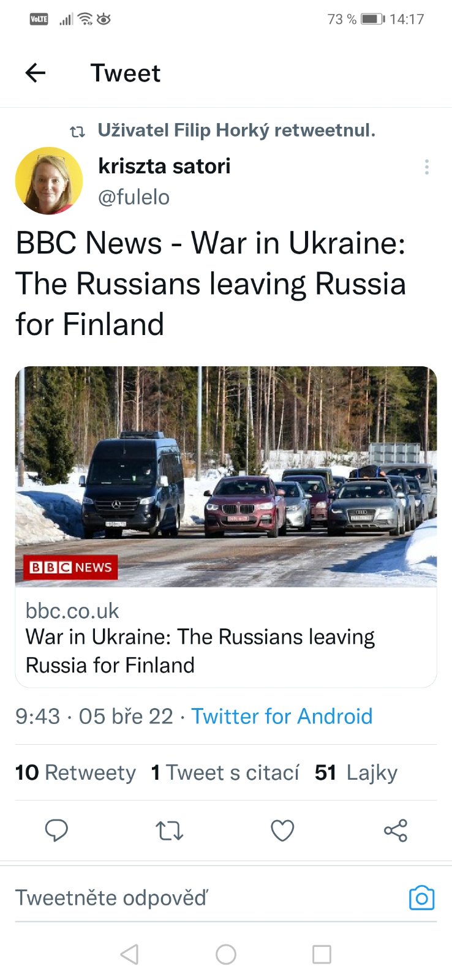
Task: Go back using the top arrow
Action: [x=36, y=73]
